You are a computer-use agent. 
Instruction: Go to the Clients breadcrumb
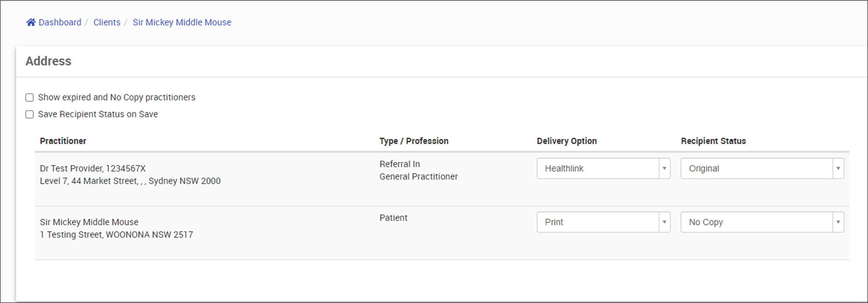pyautogui.click(x=107, y=22)
